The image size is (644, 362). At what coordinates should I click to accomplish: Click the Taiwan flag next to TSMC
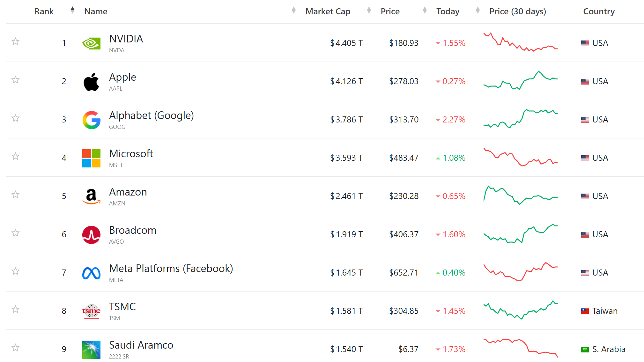585,311
